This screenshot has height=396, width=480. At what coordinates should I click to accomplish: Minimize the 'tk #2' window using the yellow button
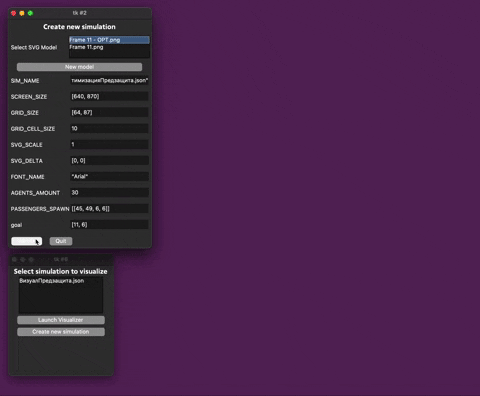pyautogui.click(x=22, y=13)
